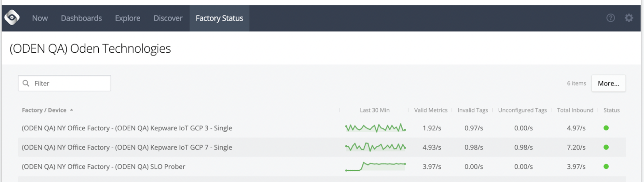Click the search magnifier icon in Filter
This screenshot has height=182, width=644.
(26, 83)
